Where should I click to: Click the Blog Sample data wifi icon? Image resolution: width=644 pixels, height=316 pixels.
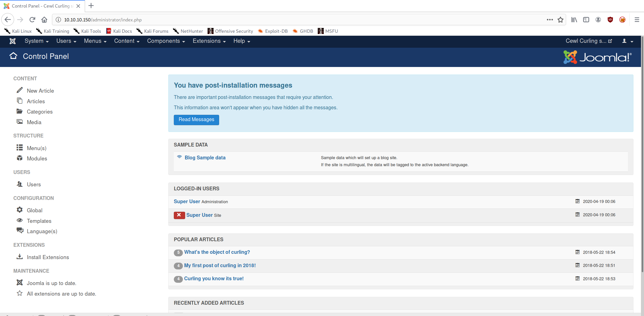[179, 157]
